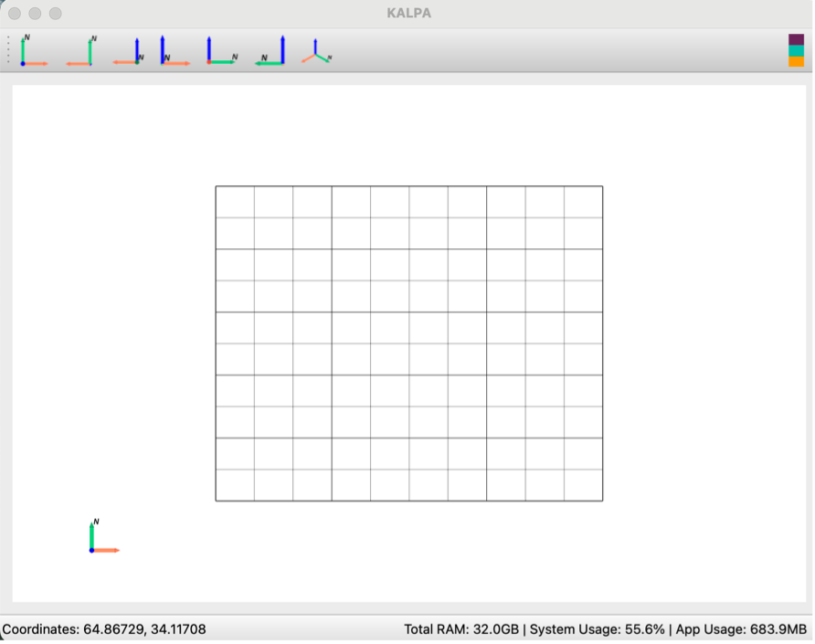The image size is (815, 644).
Task: Click the orientation axis gizmo in the viewport
Action: click(x=104, y=536)
